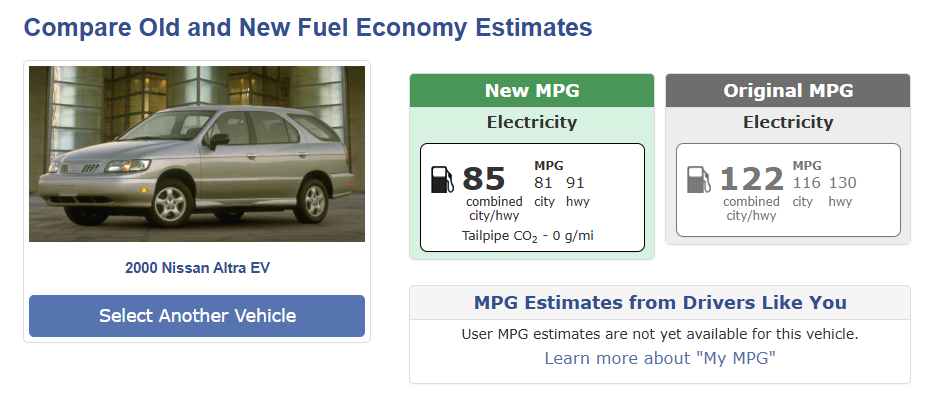Image resolution: width=926 pixels, height=394 pixels.
Task: Click the Electricity label under Original MPG
Action: click(788, 122)
